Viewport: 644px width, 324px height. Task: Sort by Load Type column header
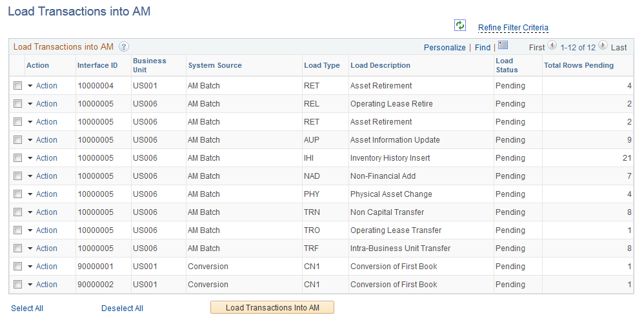click(x=321, y=65)
